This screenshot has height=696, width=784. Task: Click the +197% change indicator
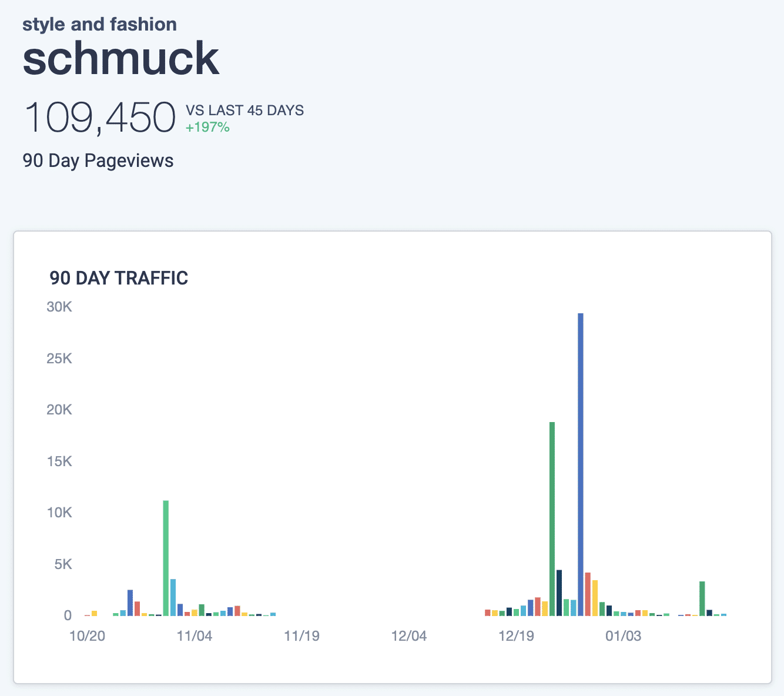point(207,128)
